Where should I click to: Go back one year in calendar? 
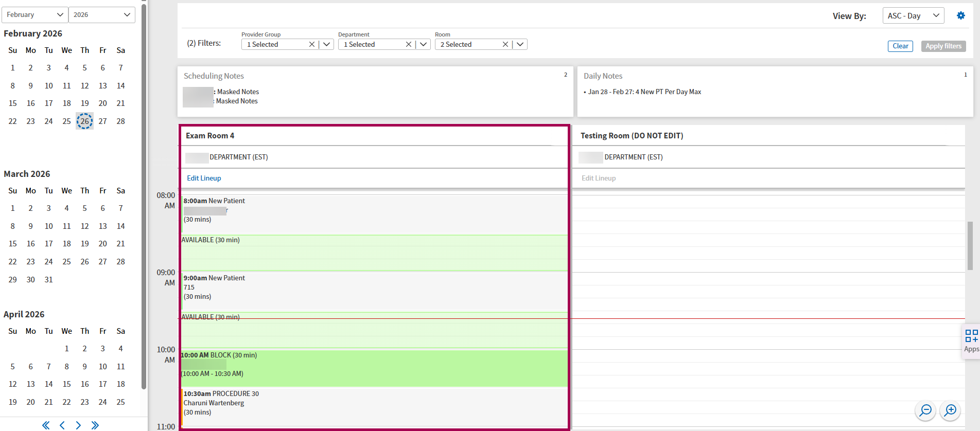[x=46, y=425]
